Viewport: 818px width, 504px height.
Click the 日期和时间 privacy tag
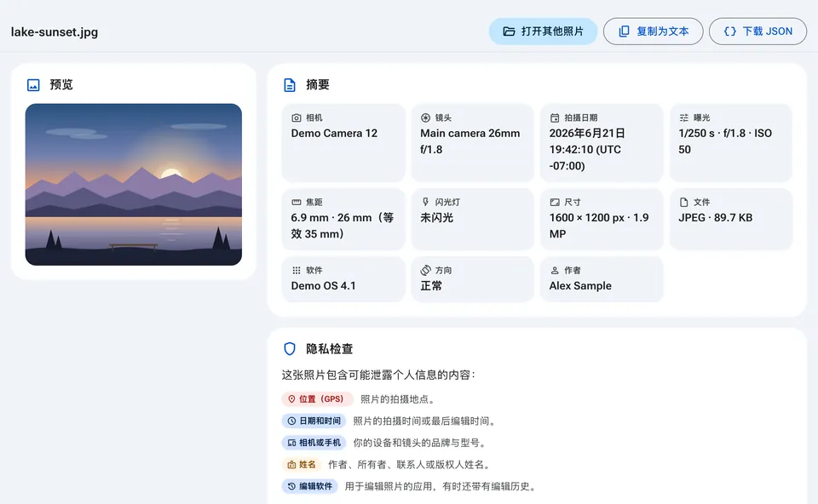pyautogui.click(x=314, y=421)
